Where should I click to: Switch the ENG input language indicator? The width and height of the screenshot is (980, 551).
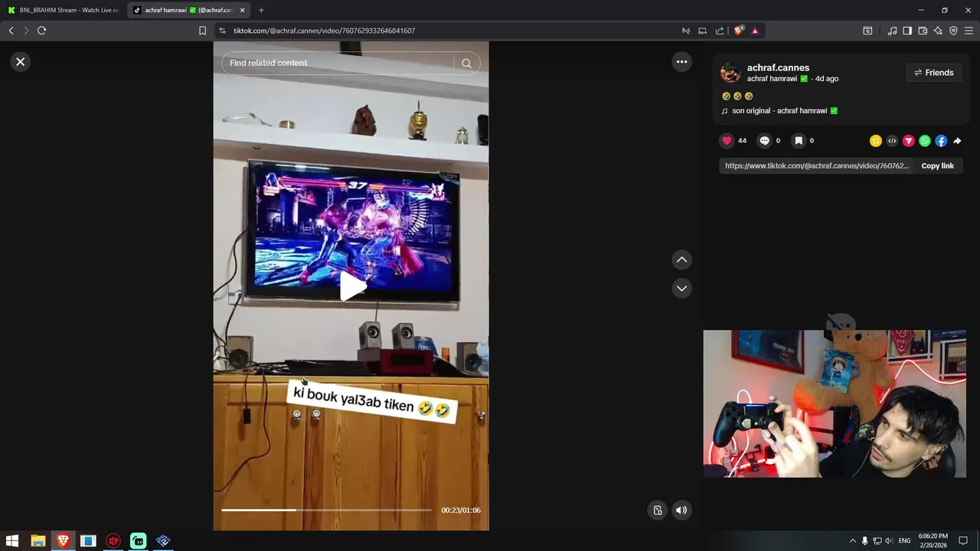[904, 541]
